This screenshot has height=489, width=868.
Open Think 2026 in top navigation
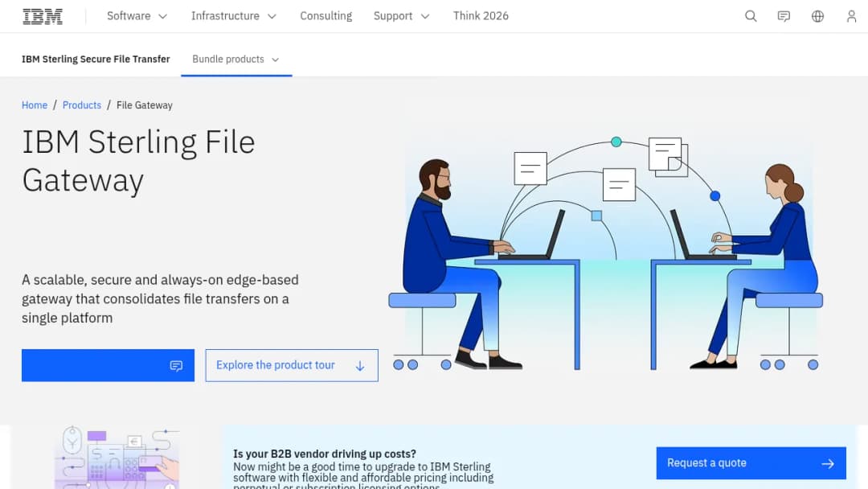click(x=481, y=16)
